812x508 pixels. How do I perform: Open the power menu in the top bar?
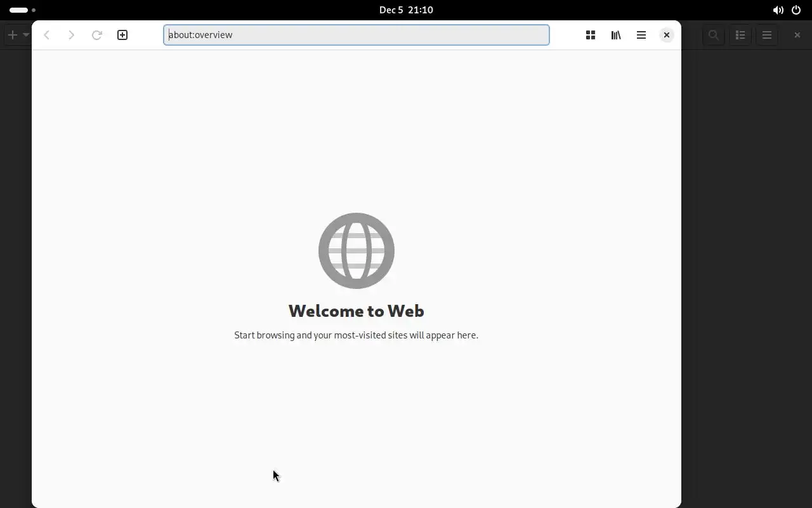(796, 10)
